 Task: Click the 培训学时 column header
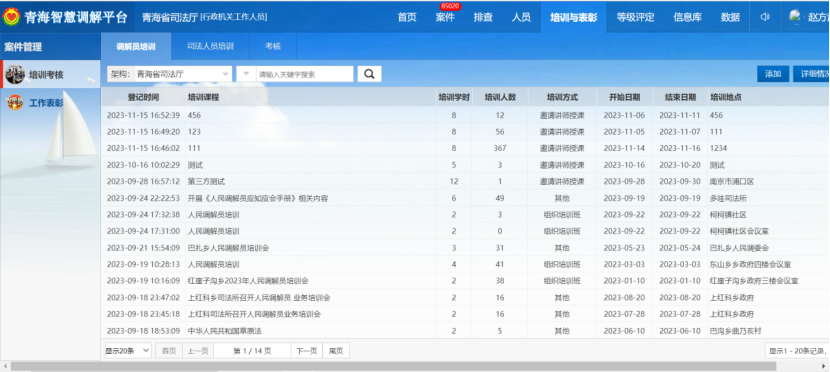pyautogui.click(x=454, y=97)
